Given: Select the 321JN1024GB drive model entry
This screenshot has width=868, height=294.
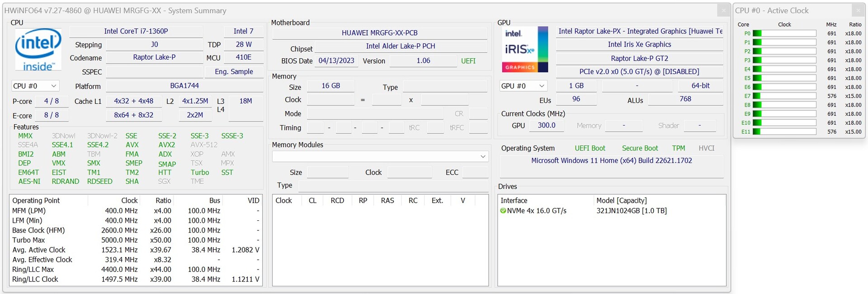Looking at the screenshot, I should click(631, 211).
